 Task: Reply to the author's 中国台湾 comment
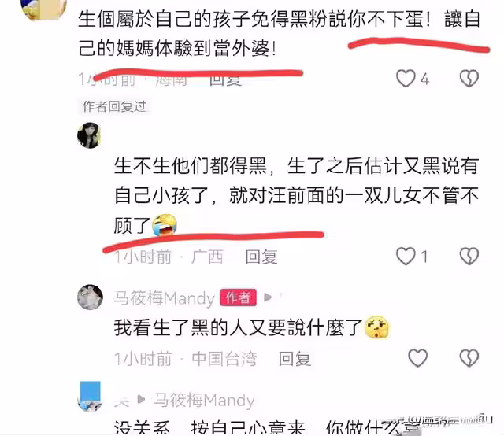click(295, 359)
